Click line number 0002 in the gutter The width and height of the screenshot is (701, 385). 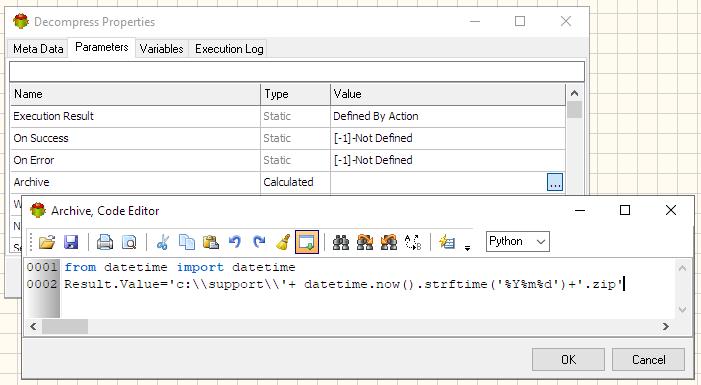[42, 284]
